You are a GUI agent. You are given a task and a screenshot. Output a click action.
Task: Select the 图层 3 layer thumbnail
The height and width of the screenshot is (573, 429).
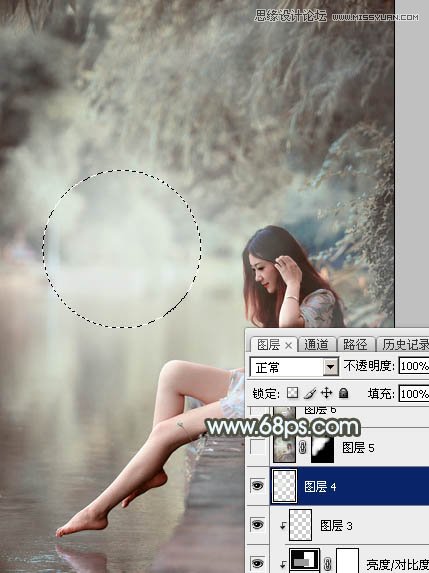click(300, 525)
